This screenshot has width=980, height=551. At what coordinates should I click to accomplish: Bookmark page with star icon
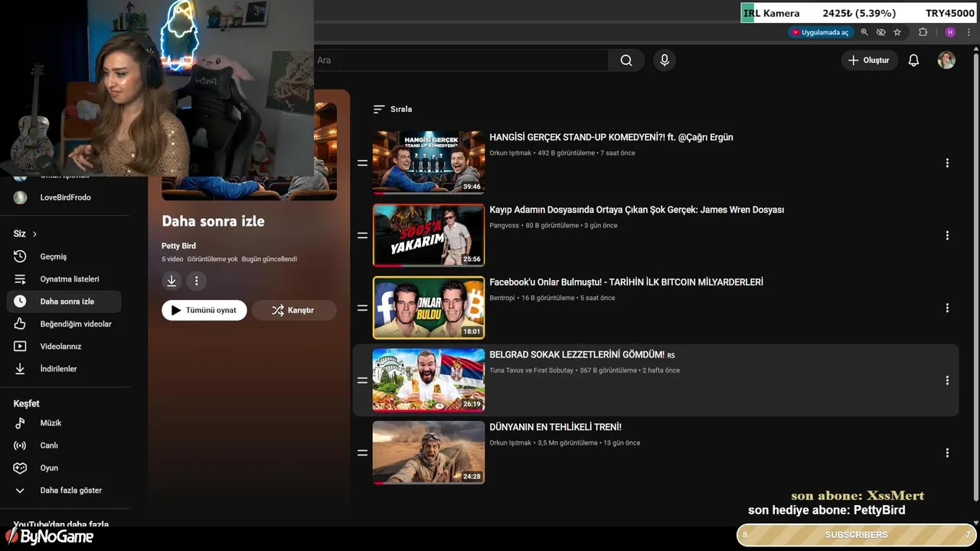point(897,32)
